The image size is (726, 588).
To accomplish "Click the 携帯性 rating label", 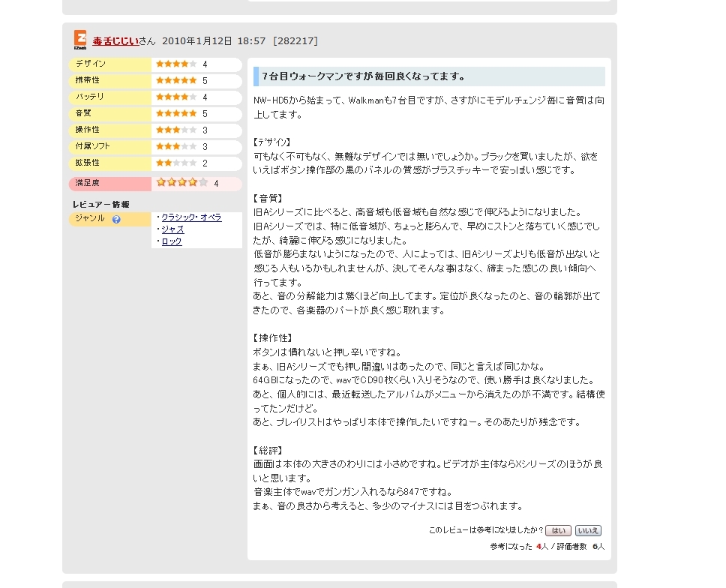I will point(88,80).
